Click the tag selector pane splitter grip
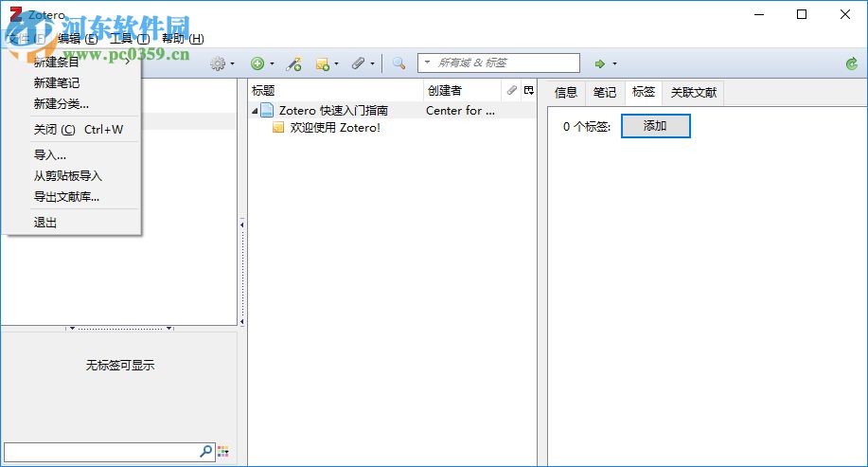This screenshot has height=467, width=868. click(119, 329)
